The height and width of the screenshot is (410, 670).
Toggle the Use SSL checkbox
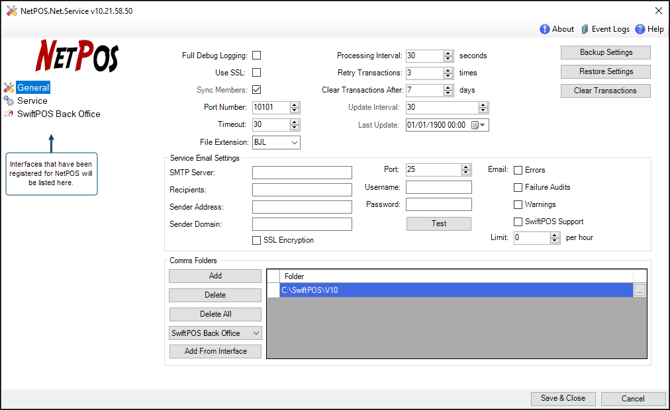[x=256, y=73]
